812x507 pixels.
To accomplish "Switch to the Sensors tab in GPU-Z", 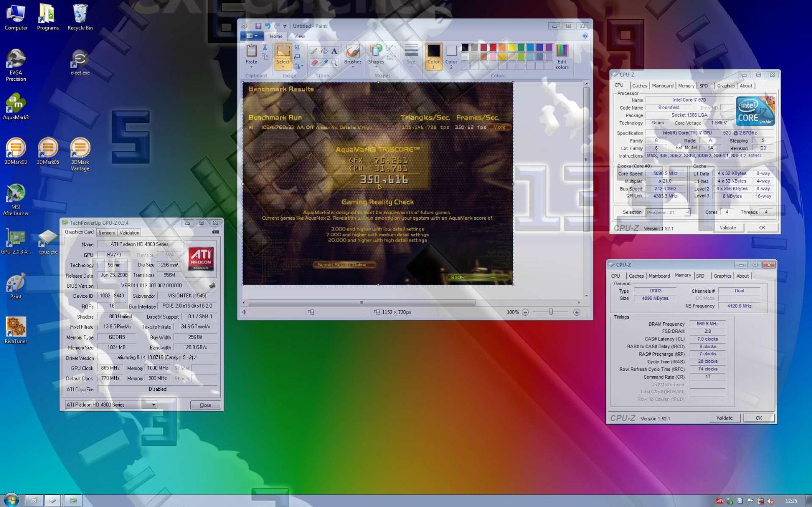I will click(x=107, y=232).
